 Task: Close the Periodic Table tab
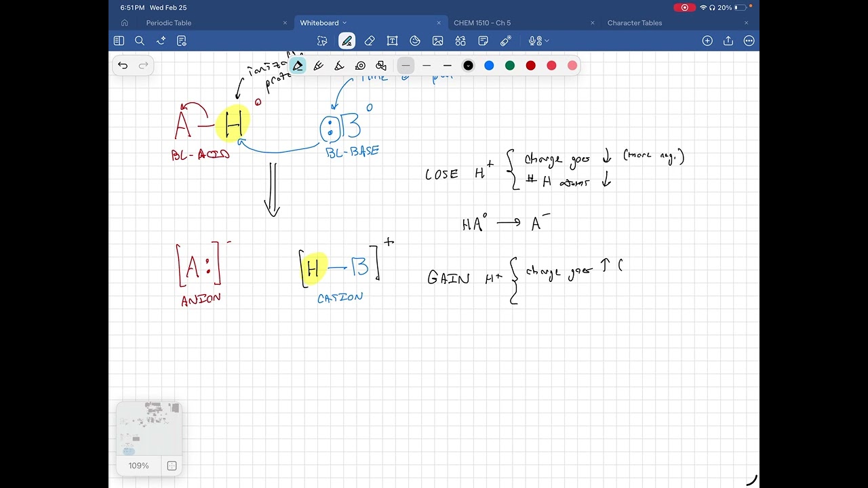[285, 23]
